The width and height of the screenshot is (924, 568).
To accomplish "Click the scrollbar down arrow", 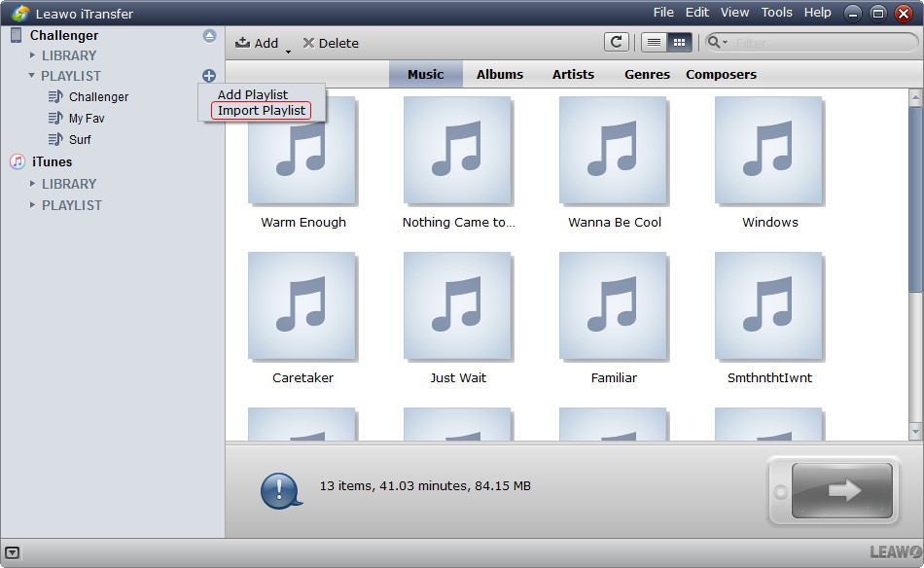I will (915, 432).
